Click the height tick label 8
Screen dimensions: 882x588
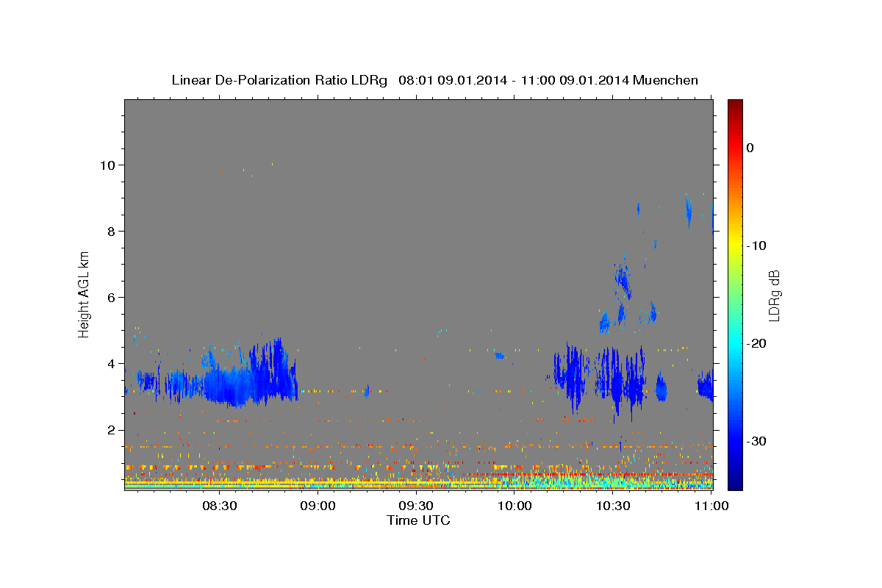(x=110, y=231)
